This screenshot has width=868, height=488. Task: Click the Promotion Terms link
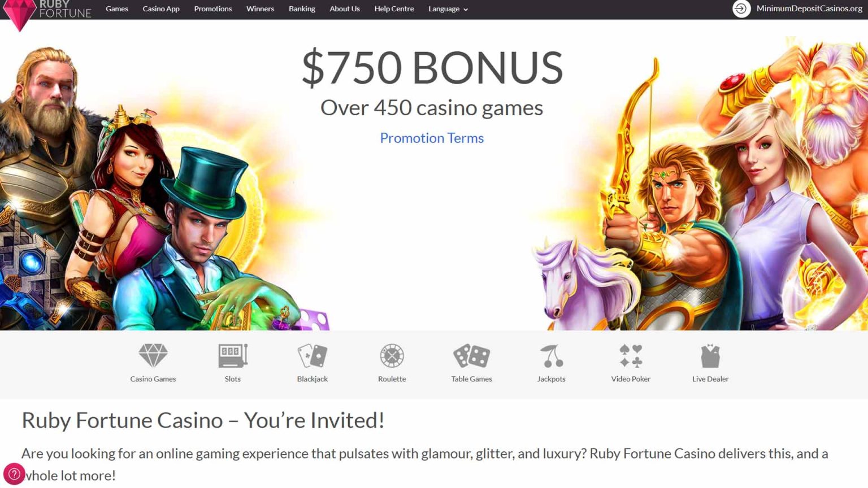(x=432, y=138)
